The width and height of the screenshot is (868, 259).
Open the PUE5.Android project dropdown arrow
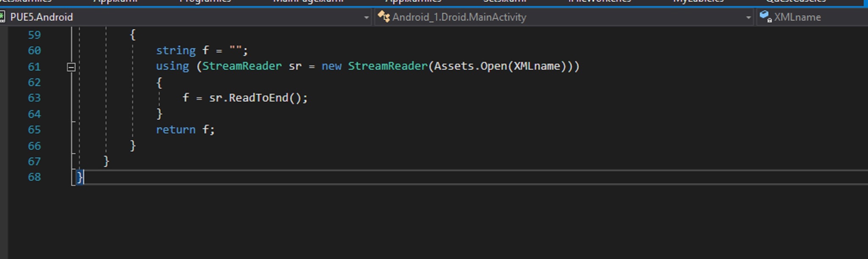tap(366, 17)
